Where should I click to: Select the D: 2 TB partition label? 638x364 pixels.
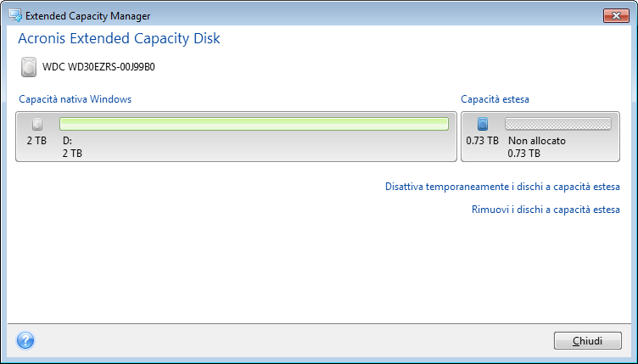click(72, 148)
